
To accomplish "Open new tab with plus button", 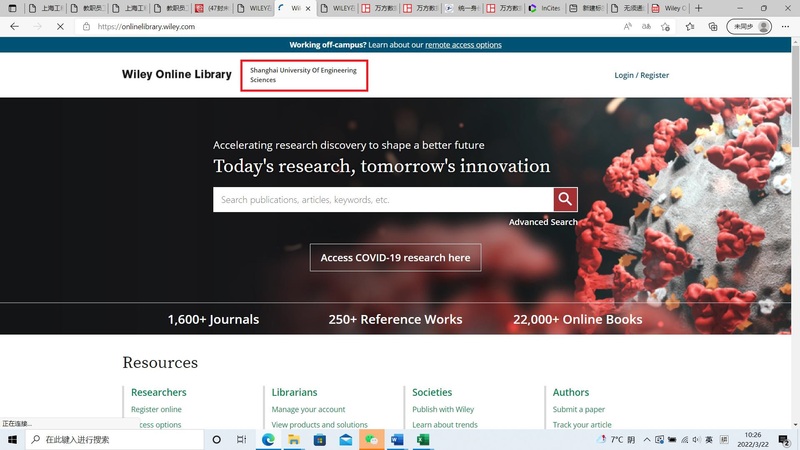I will 699,8.
